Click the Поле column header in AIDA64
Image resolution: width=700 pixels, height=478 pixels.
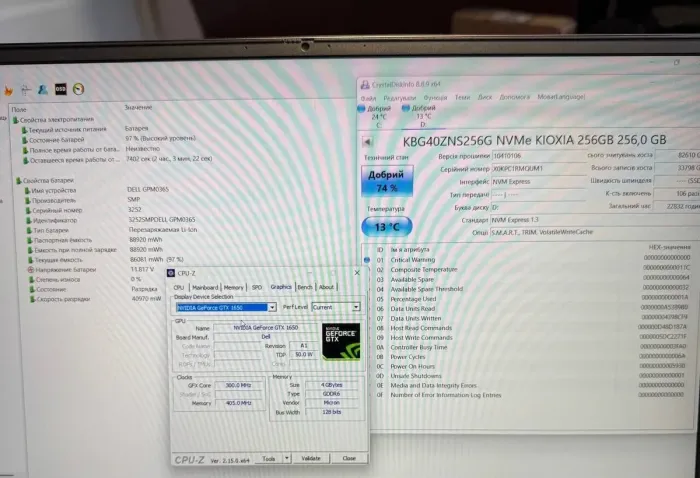(19, 109)
